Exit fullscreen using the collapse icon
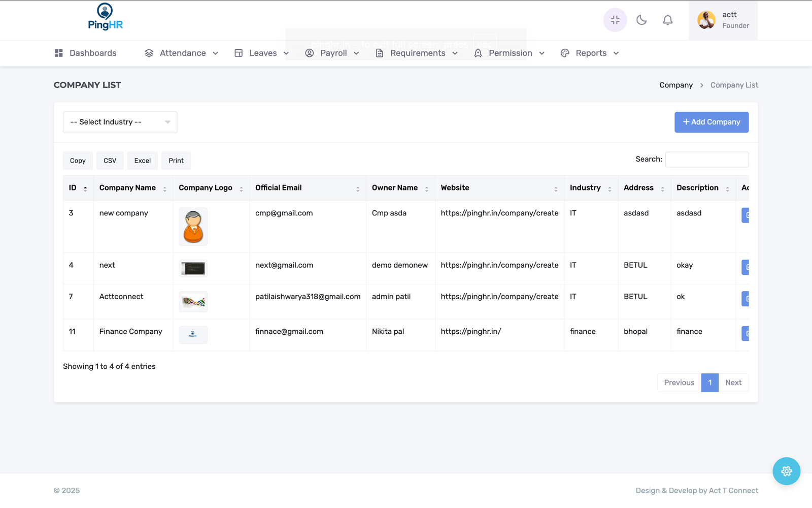Image resolution: width=812 pixels, height=508 pixels. [615, 20]
